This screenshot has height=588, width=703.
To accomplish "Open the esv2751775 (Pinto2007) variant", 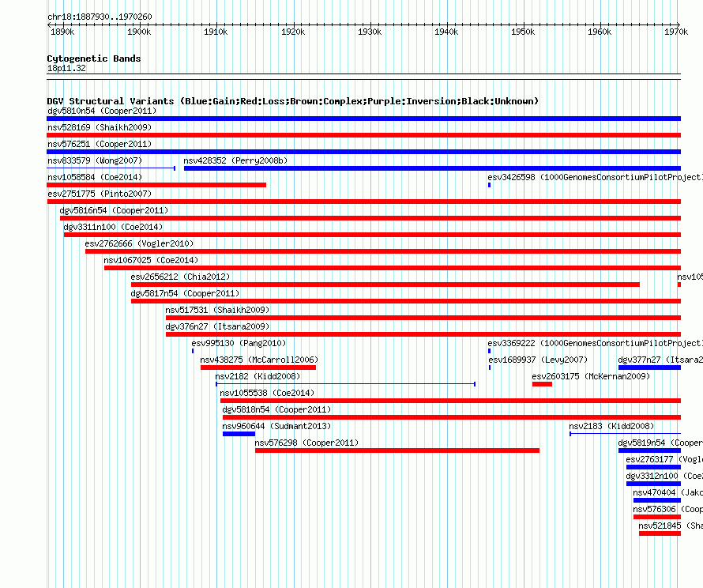I will tap(100, 194).
